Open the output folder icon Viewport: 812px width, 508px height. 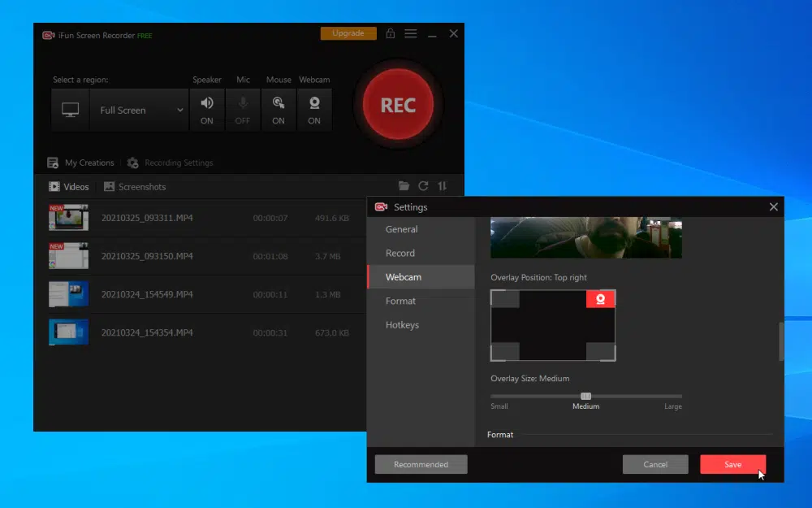click(404, 185)
